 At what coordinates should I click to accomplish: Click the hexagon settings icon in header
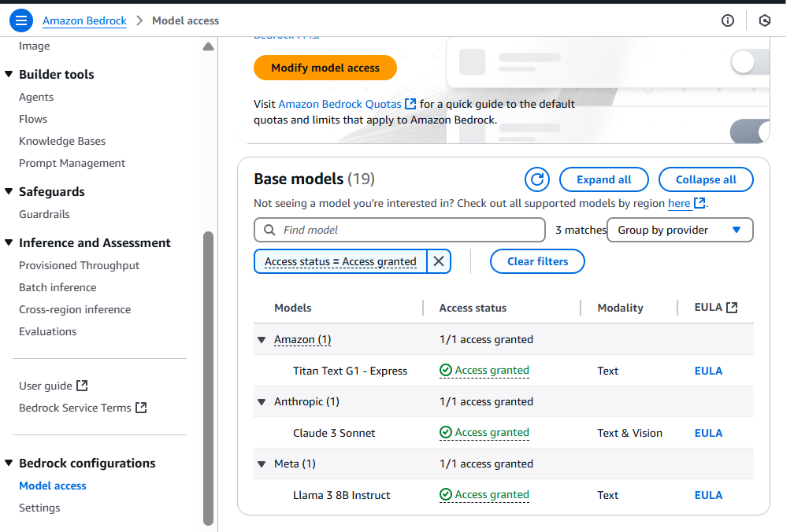click(x=765, y=20)
